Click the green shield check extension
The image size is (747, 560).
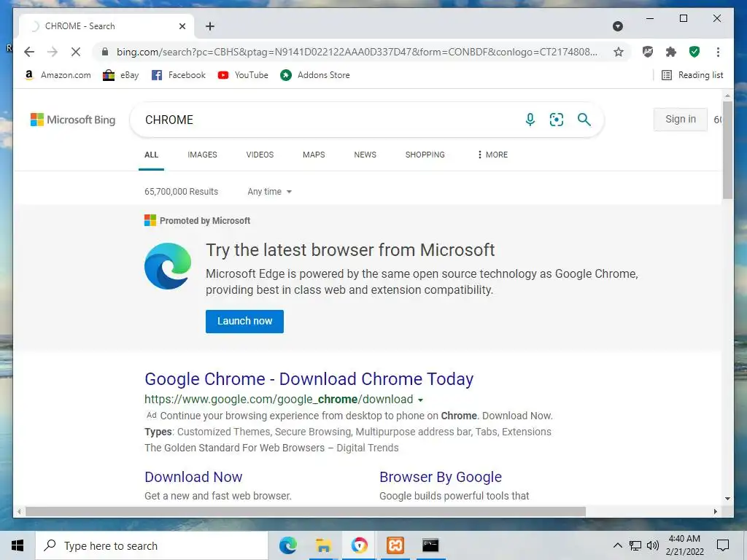pos(694,52)
